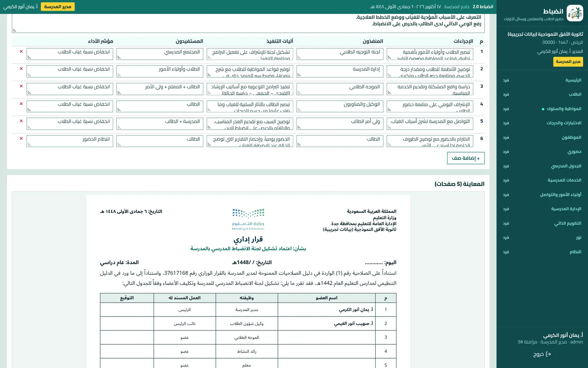Remove row 4 with الوكيل والمناوبون
Viewport: 588px width, 368px height.
[21, 104]
